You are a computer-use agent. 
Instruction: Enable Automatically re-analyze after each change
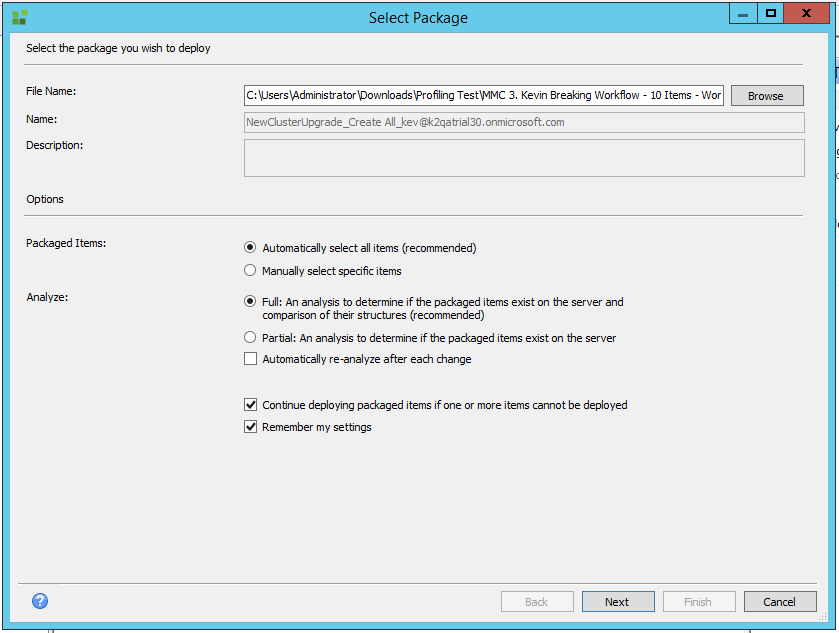(250, 359)
